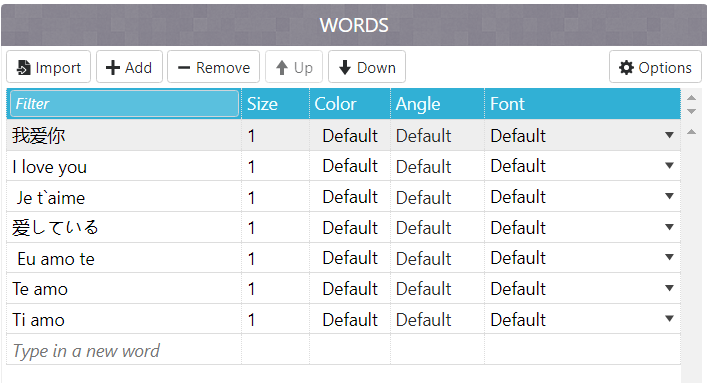Image resolution: width=707 pixels, height=383 pixels.
Task: Edit size value of 愛している row
Action: 275,228
